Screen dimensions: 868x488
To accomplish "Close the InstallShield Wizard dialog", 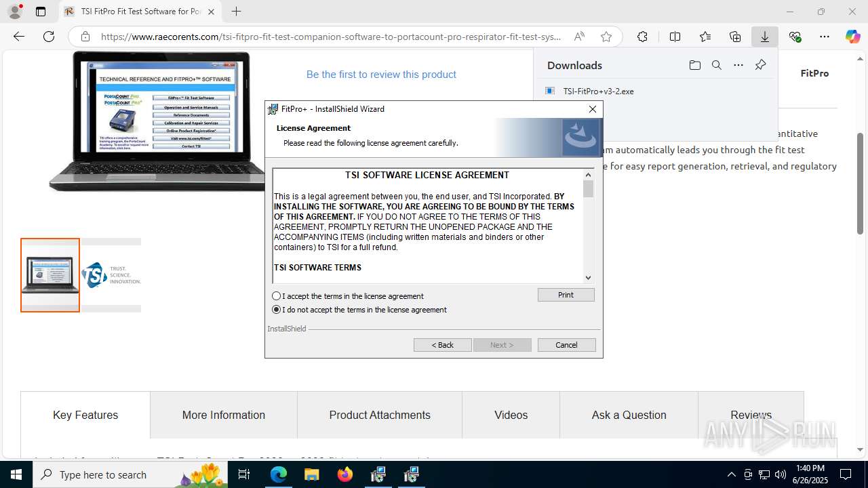I will (593, 109).
